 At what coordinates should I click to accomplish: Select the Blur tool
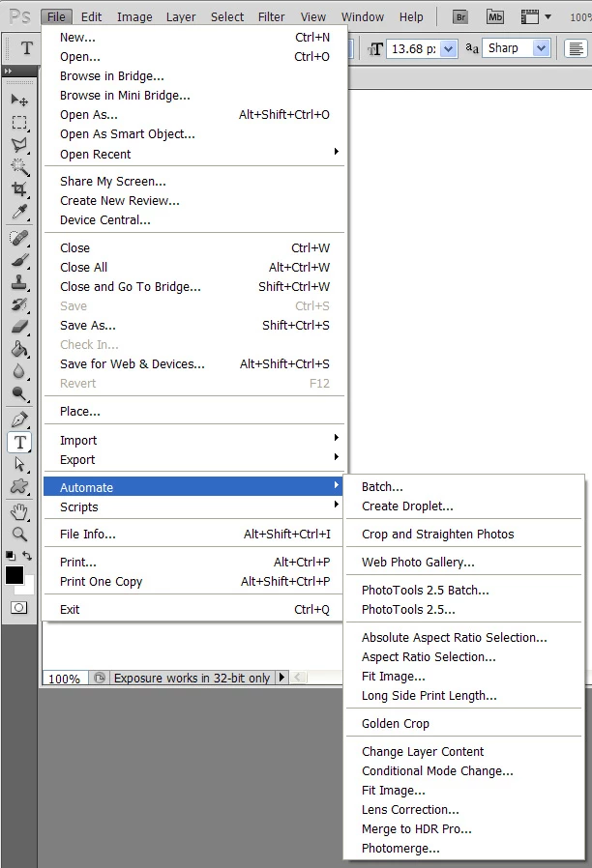19,371
